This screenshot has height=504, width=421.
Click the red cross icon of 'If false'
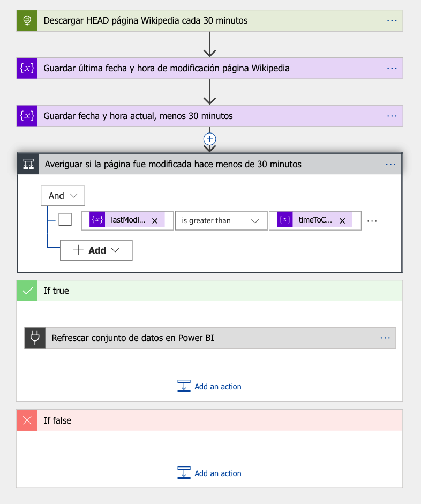[27, 420]
